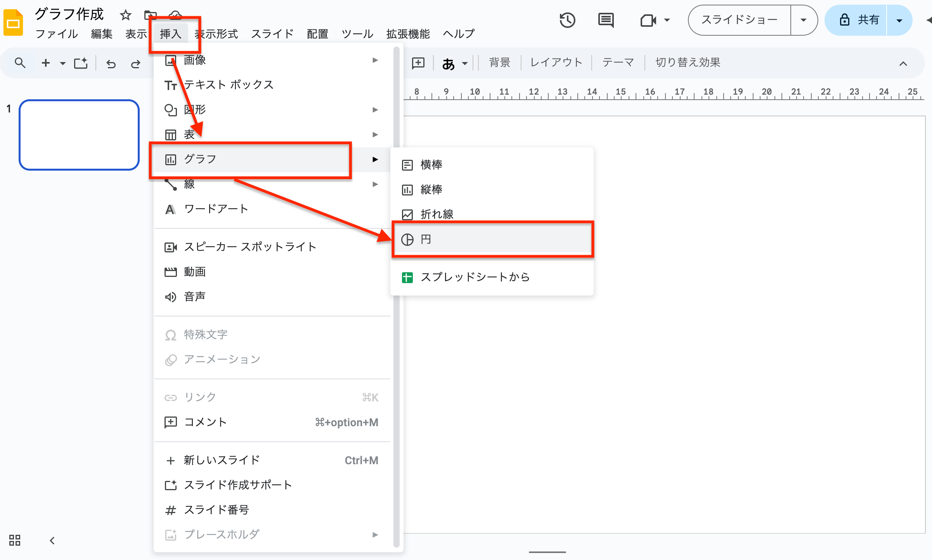This screenshot has width=932, height=560.
Task: Expand the 図形 submenu arrow
Action: tap(374, 110)
